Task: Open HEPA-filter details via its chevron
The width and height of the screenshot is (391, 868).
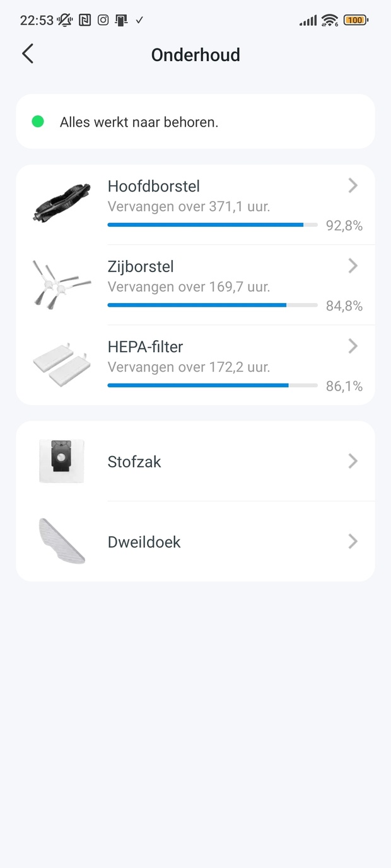Action: pyautogui.click(x=353, y=346)
